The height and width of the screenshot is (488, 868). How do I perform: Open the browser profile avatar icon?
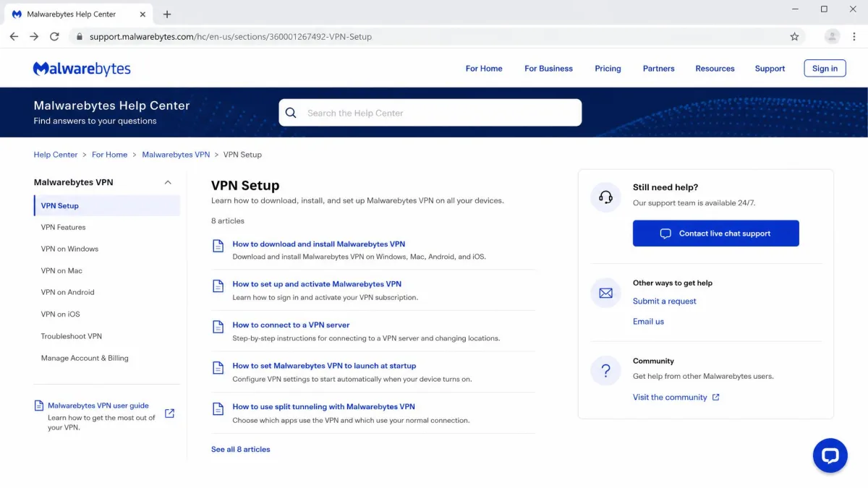pyautogui.click(x=833, y=36)
